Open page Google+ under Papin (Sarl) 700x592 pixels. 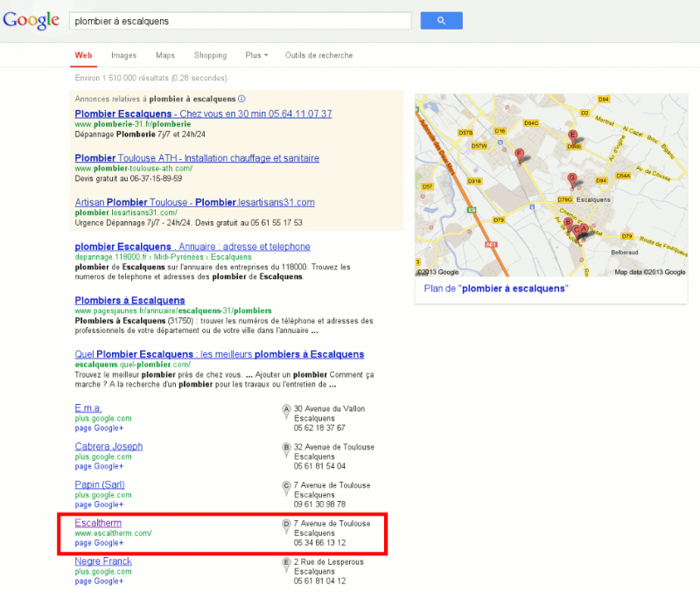point(99,505)
